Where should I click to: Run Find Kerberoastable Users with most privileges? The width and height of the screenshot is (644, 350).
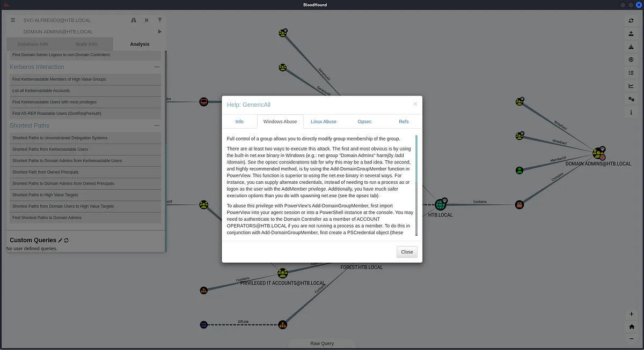click(x=85, y=102)
